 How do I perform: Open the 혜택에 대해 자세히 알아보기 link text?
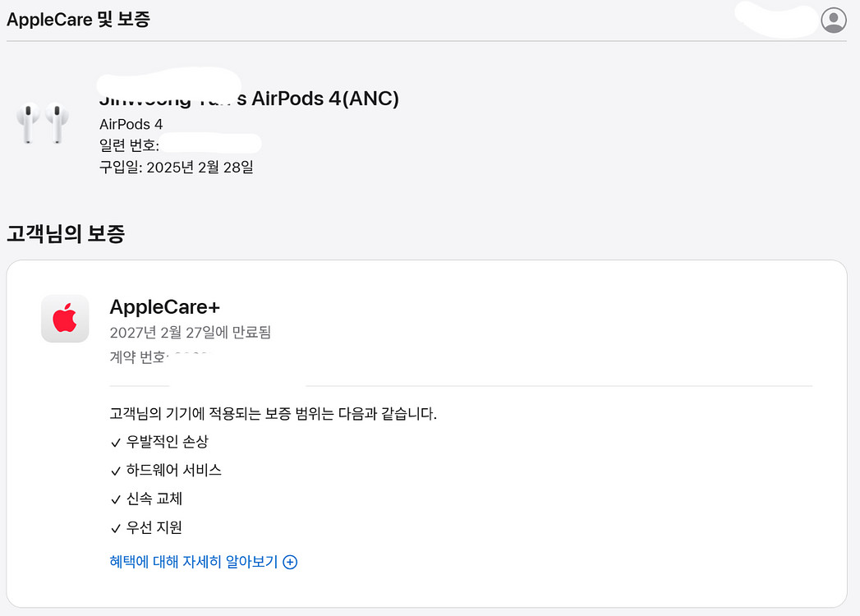pos(194,562)
